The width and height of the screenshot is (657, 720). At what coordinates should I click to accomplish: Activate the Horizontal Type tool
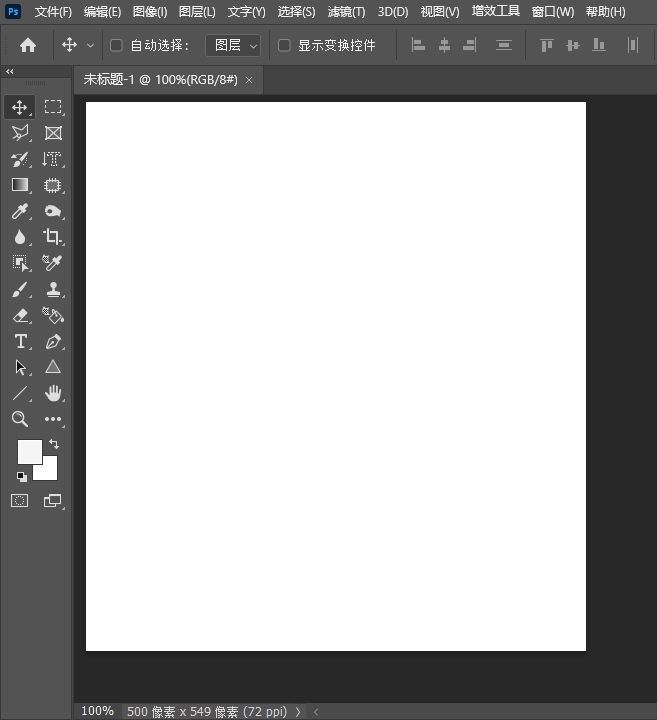(x=20, y=342)
